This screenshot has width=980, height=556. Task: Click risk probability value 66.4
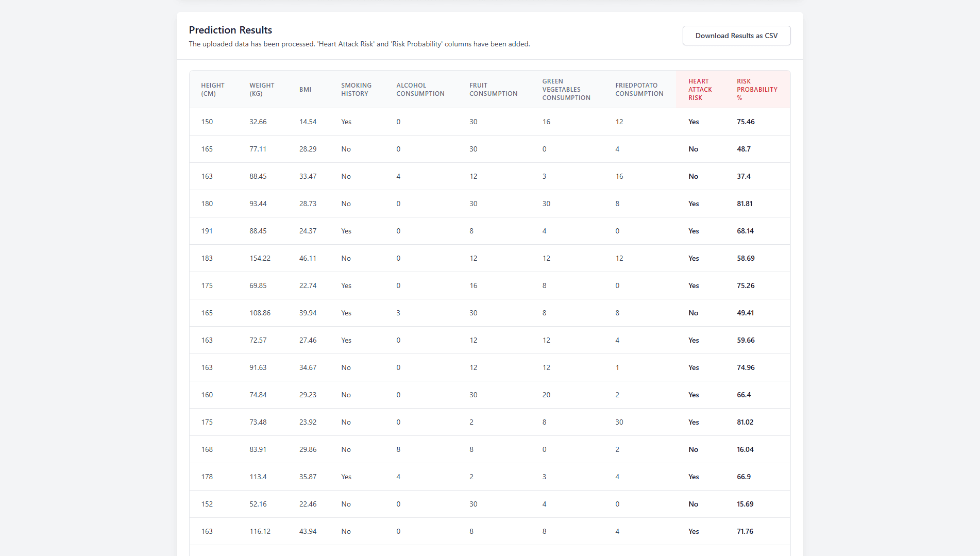(x=744, y=395)
